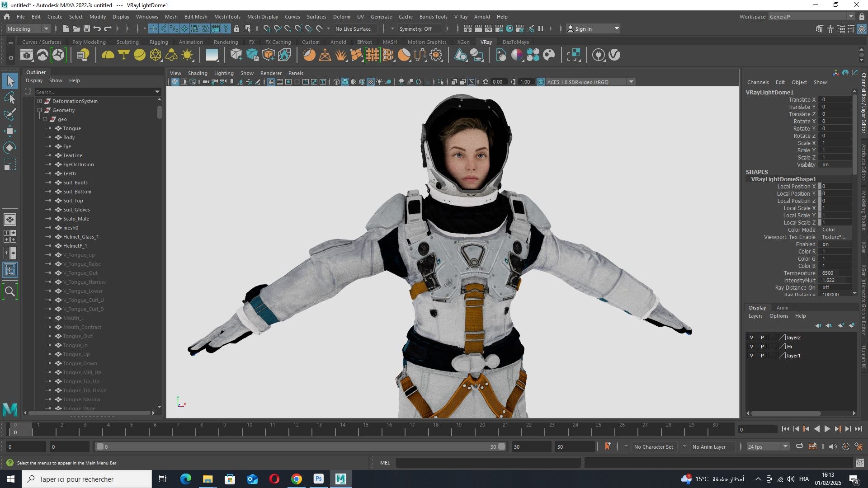Open the Outliner search magnifier button
The image size is (868, 488).
click(x=10, y=292)
